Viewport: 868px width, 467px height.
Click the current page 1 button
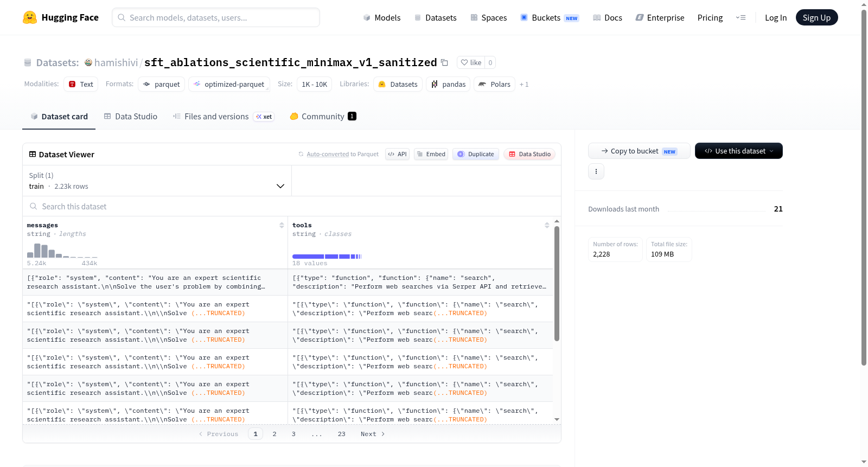pyautogui.click(x=256, y=434)
